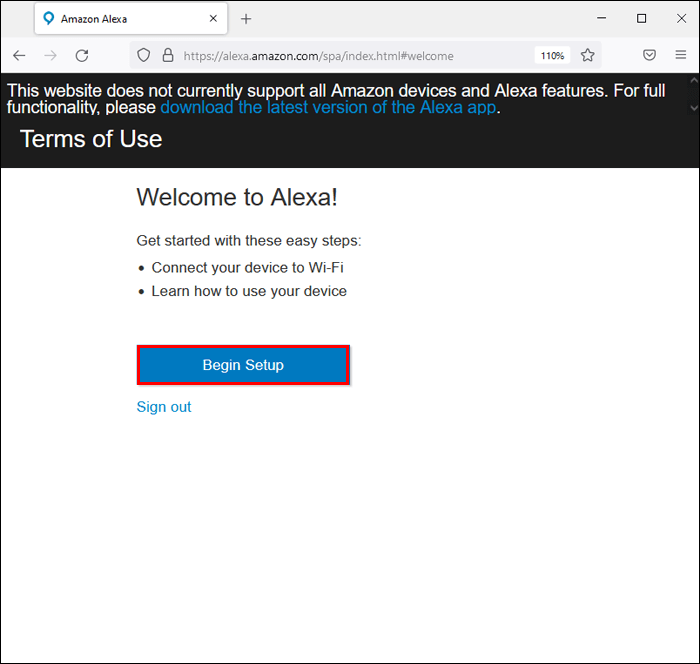Open the Firefox hamburger menu
The width and height of the screenshot is (700, 664).
[x=680, y=55]
